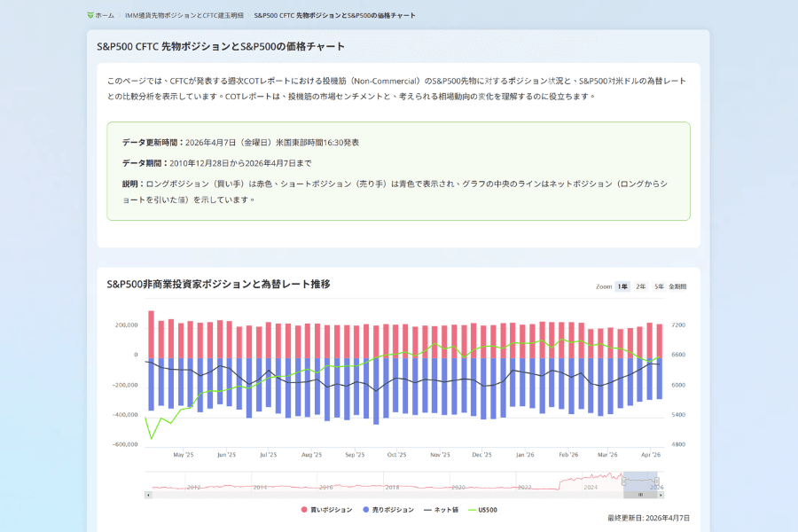
Task: Click the navigator grip handle icon
Action: click(x=639, y=494)
